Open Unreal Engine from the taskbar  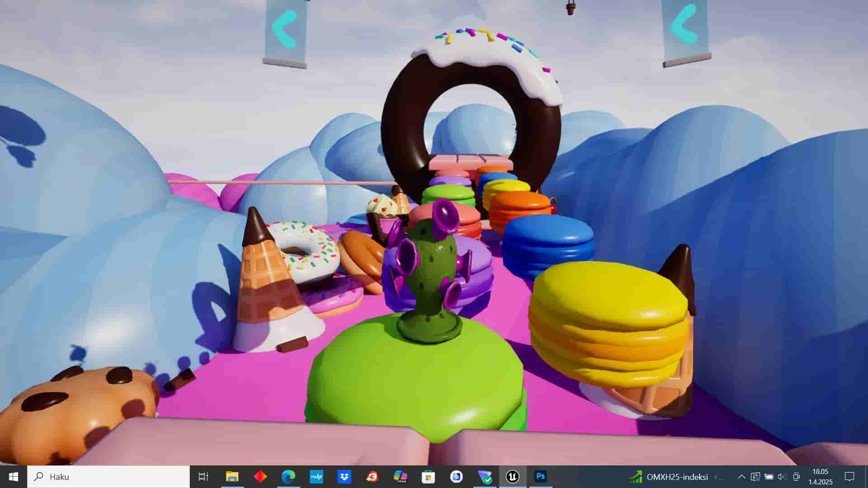coord(512,477)
